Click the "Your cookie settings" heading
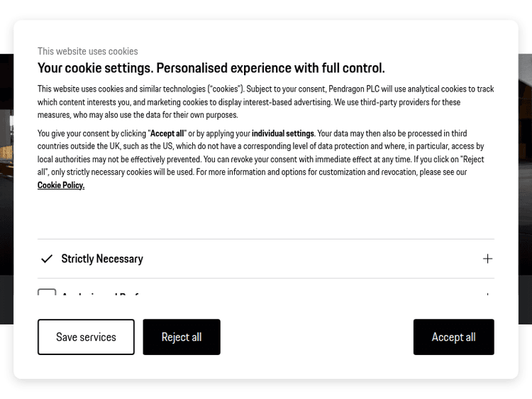The image size is (532, 399). pos(211,68)
